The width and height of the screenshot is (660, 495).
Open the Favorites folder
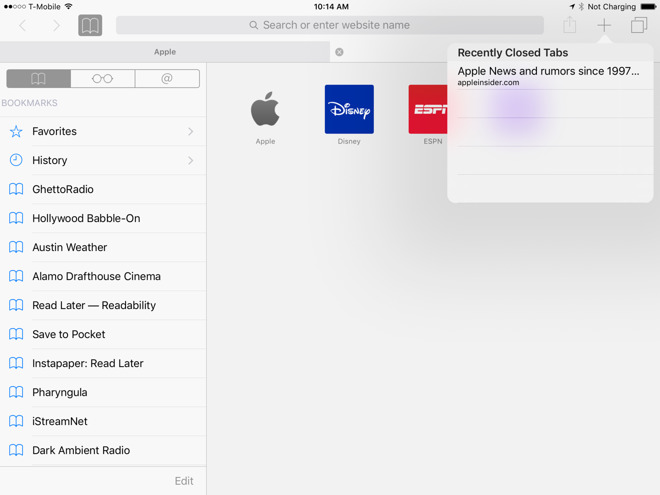click(103, 131)
